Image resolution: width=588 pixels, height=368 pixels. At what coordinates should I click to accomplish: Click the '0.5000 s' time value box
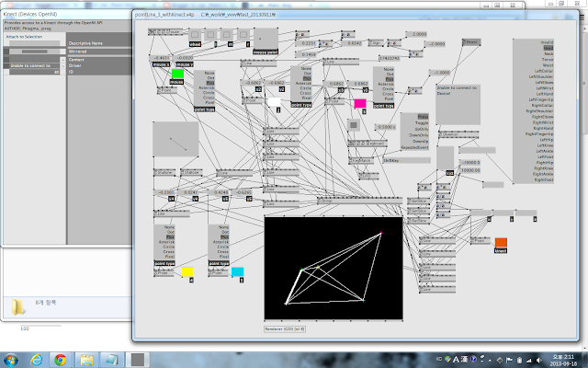(385, 127)
